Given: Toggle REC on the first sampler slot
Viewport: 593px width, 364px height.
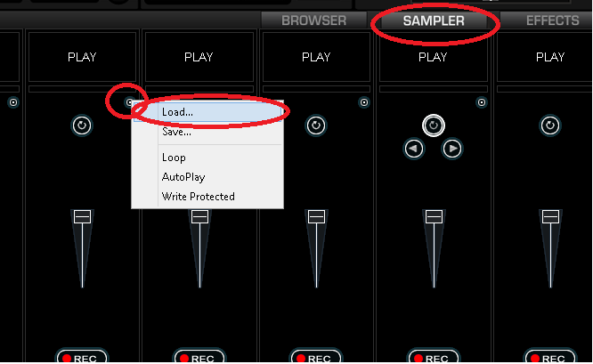Looking at the screenshot, I should click(82, 357).
